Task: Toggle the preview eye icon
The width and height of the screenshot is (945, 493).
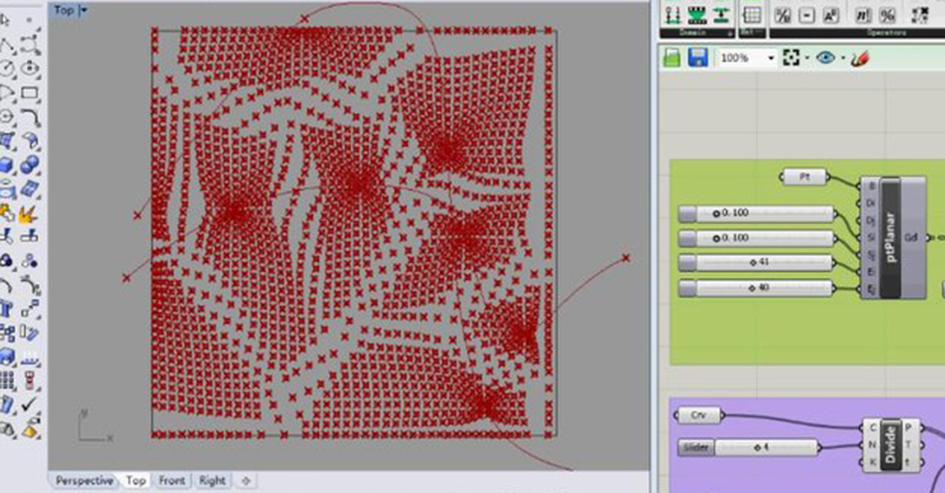Action: point(825,58)
